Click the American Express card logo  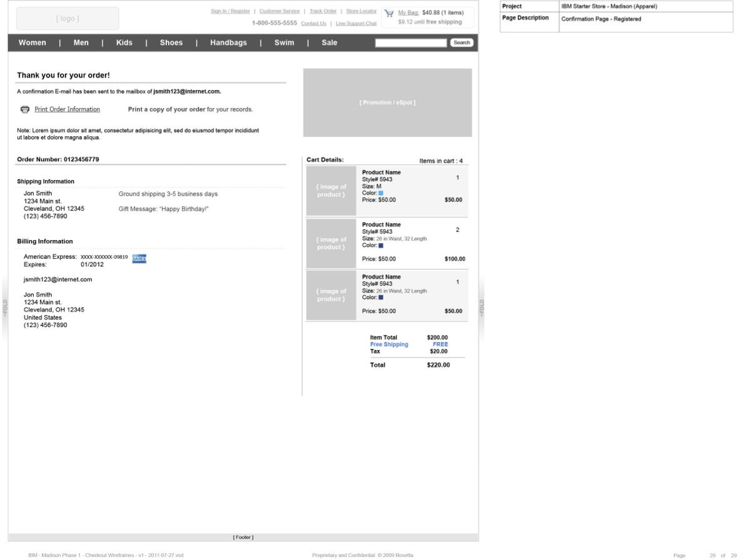(139, 259)
